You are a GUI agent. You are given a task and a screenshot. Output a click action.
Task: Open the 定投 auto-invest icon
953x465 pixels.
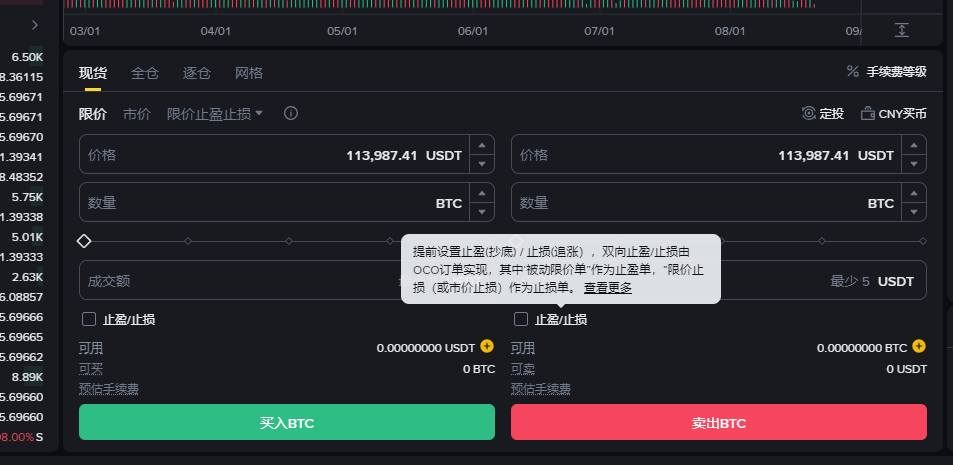(808, 113)
